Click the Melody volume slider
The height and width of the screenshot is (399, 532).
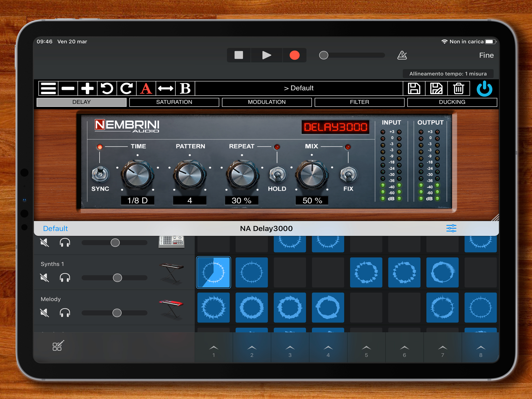115,313
